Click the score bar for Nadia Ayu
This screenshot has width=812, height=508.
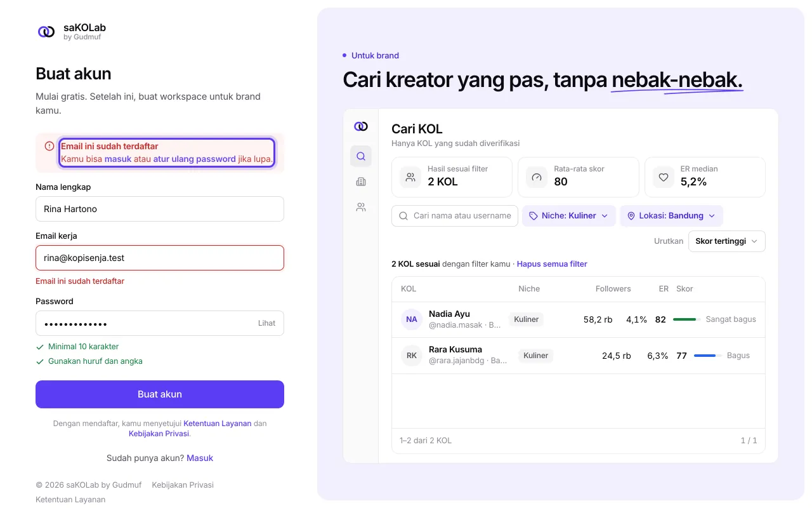pyautogui.click(x=686, y=319)
